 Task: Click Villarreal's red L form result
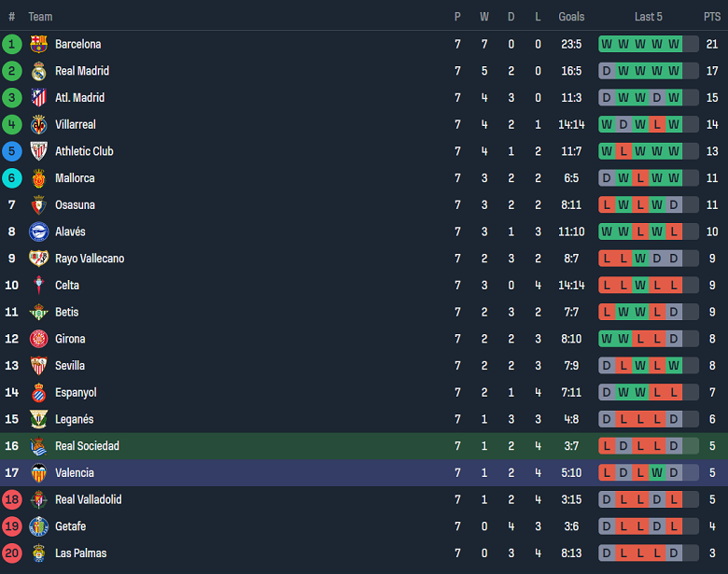(657, 124)
